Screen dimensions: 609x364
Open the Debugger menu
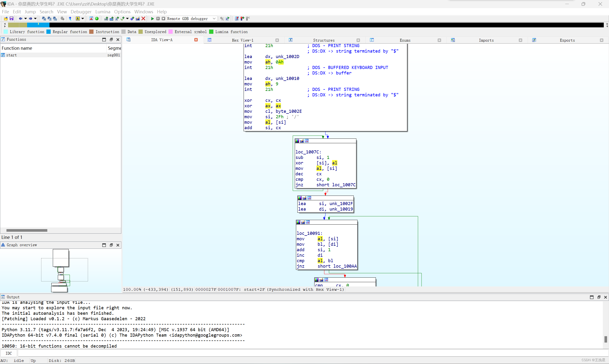click(x=81, y=11)
